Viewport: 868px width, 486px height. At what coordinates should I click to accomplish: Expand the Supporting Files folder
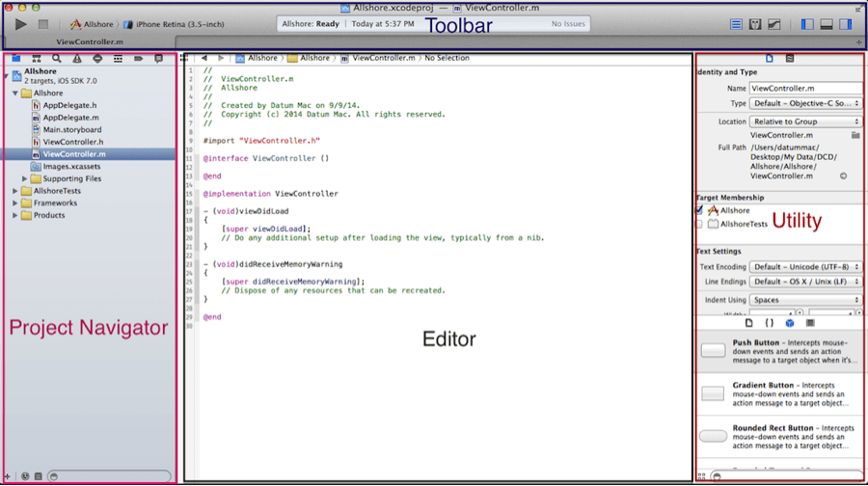[x=24, y=178]
